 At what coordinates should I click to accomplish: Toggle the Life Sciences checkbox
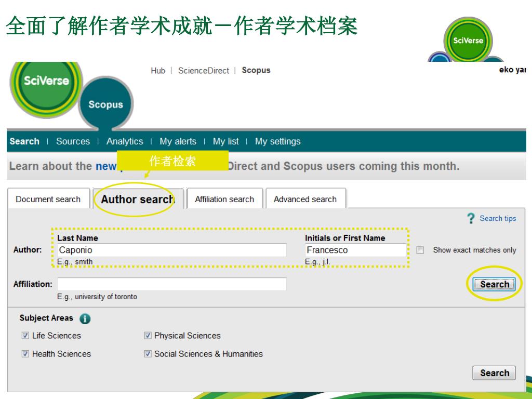(x=25, y=336)
